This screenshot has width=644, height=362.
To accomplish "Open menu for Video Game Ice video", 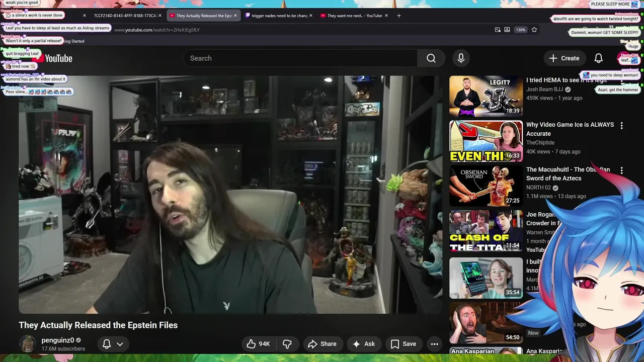I will click(621, 125).
